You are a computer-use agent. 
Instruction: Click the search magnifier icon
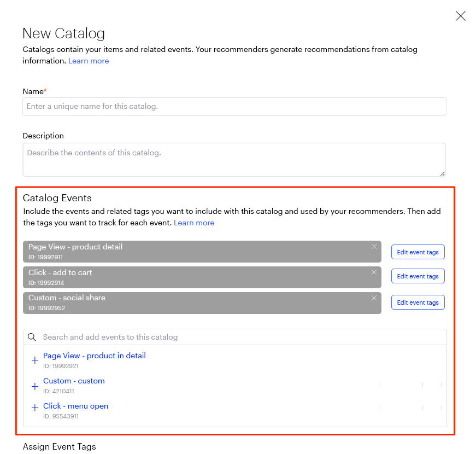[x=32, y=337]
